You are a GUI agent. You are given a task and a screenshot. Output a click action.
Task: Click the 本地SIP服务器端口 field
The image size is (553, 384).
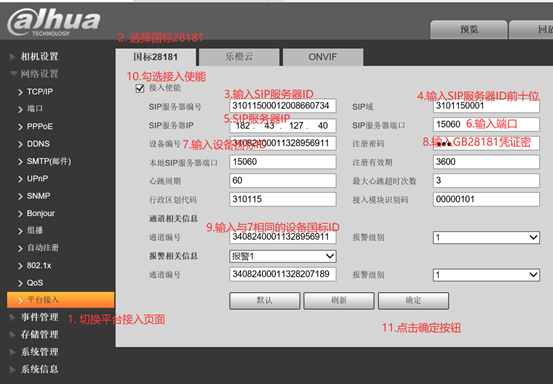tap(282, 162)
